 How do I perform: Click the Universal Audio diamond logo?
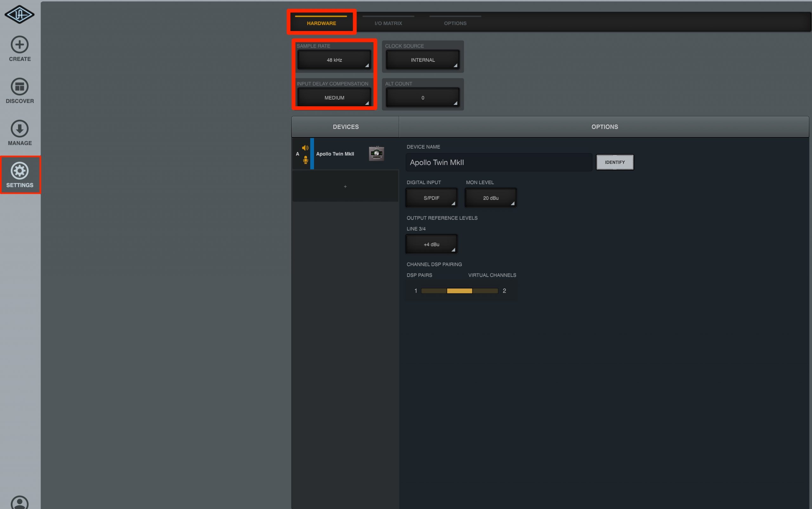[19, 15]
